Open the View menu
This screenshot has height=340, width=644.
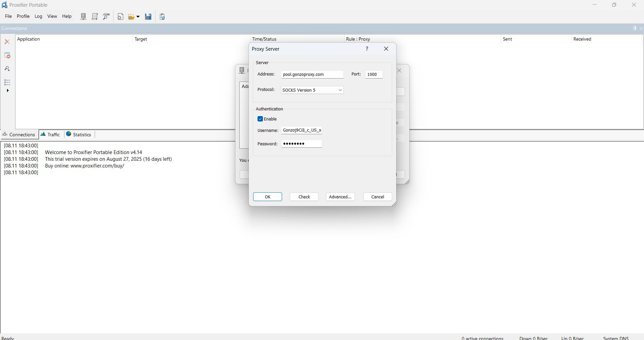52,16
